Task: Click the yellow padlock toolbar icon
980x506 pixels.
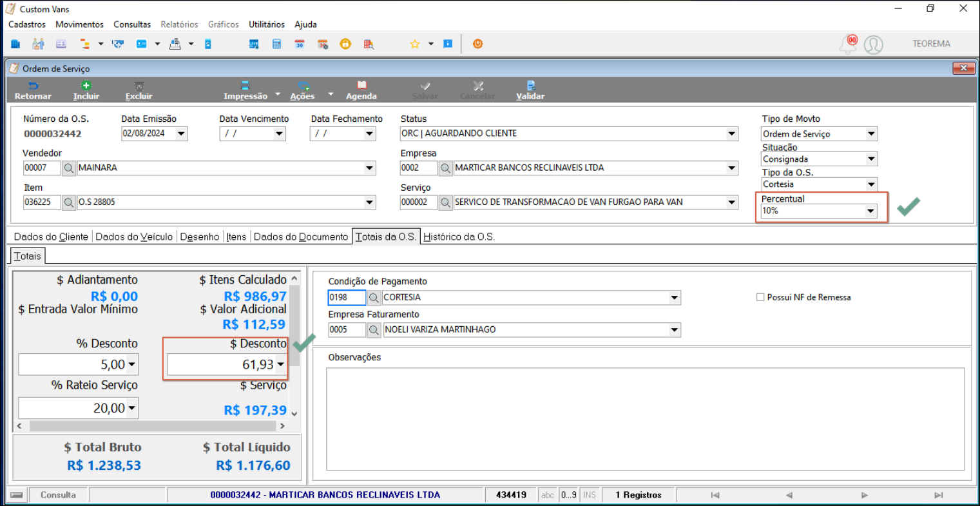Action: (x=345, y=44)
